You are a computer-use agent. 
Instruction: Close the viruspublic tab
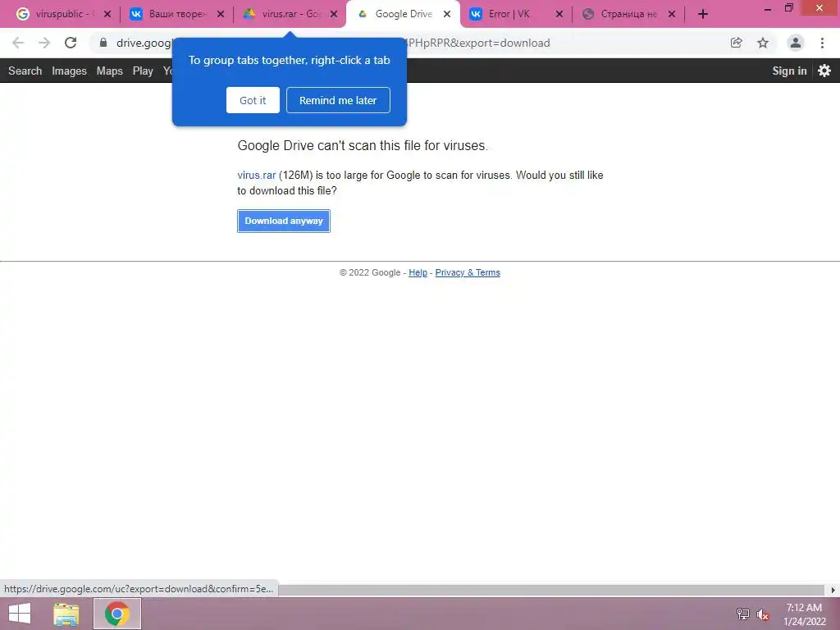(107, 15)
